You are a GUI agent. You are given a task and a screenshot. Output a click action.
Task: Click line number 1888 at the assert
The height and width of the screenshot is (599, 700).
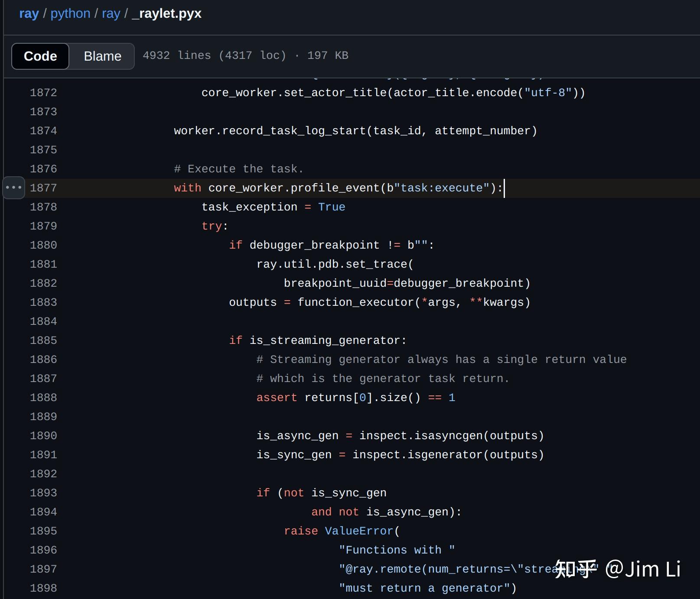point(43,398)
